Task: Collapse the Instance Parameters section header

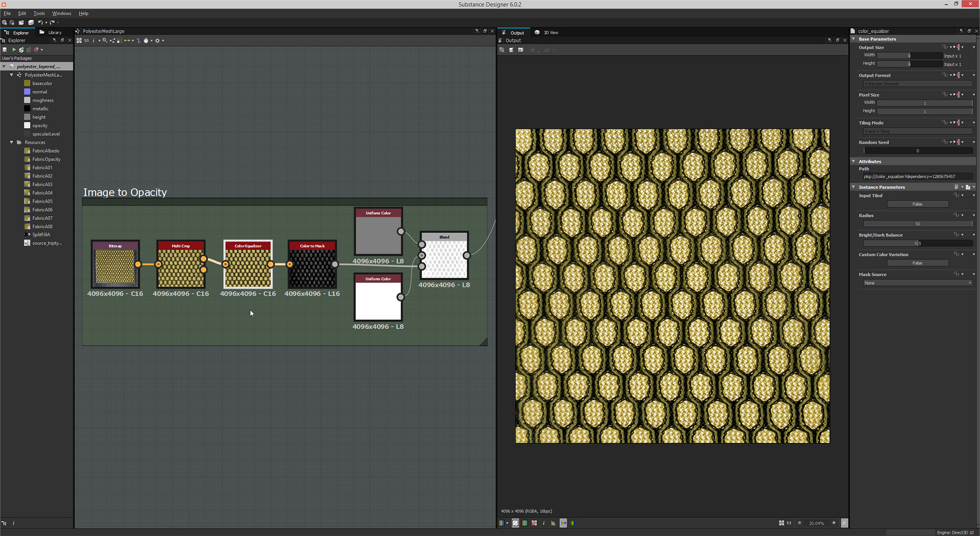Action: [854, 187]
